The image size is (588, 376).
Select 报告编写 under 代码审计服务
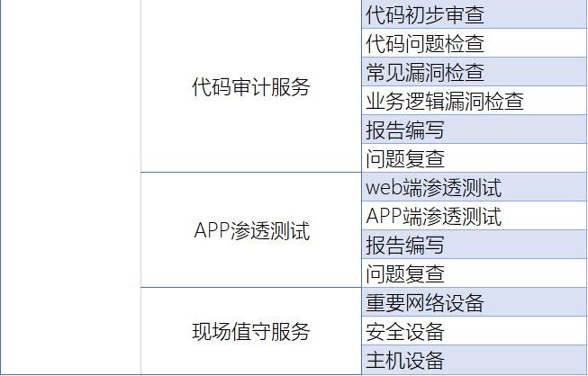click(475, 130)
